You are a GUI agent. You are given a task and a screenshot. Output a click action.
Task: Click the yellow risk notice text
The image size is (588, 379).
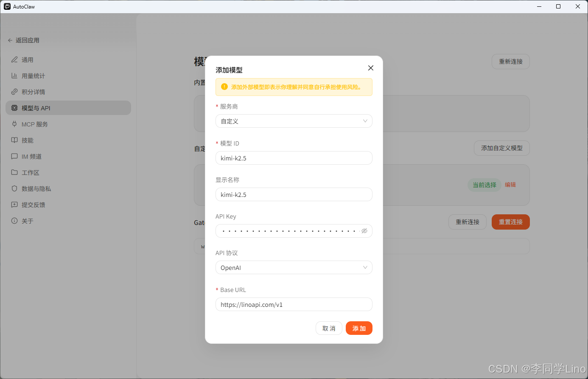coord(297,87)
